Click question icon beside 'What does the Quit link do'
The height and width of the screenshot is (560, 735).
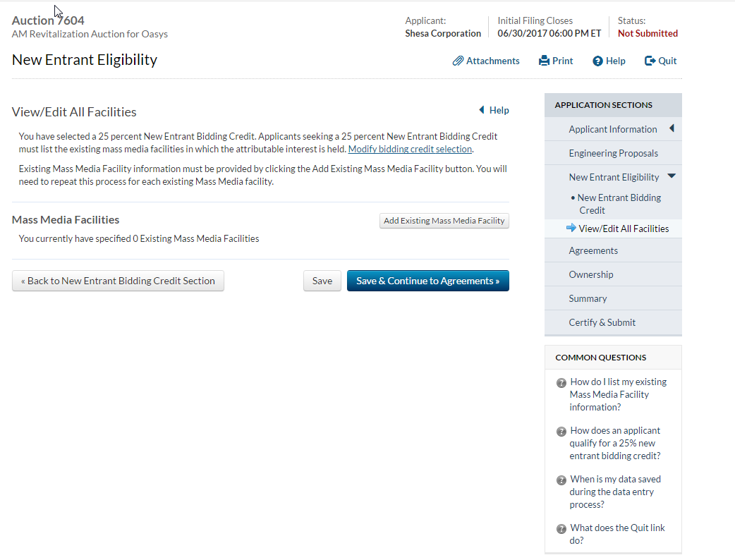tap(561, 529)
